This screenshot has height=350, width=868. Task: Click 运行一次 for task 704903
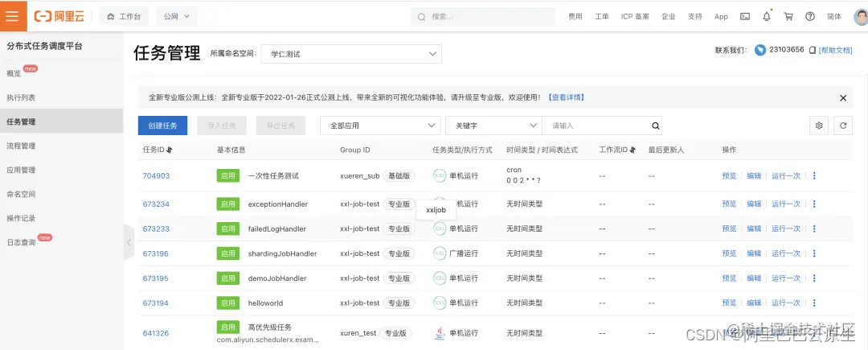tap(786, 175)
